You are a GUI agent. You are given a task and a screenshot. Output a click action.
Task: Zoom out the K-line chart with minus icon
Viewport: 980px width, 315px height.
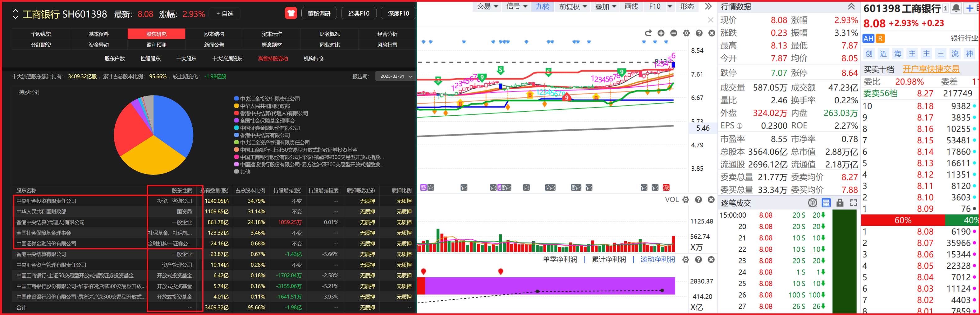pyautogui.click(x=673, y=33)
